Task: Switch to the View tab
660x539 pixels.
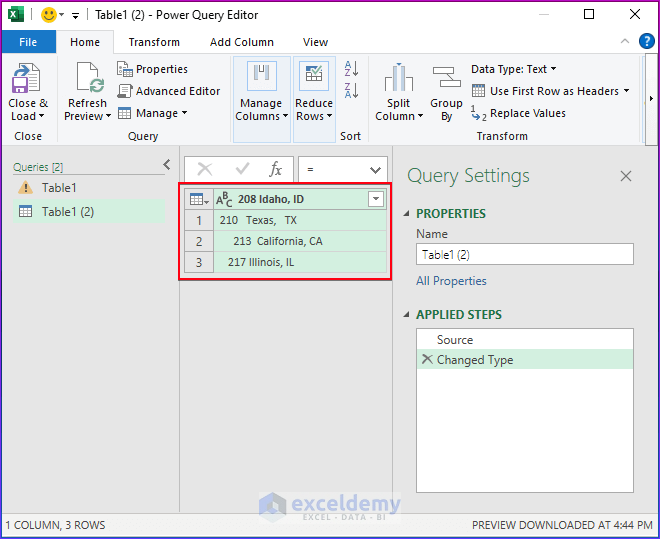Action: tap(315, 42)
